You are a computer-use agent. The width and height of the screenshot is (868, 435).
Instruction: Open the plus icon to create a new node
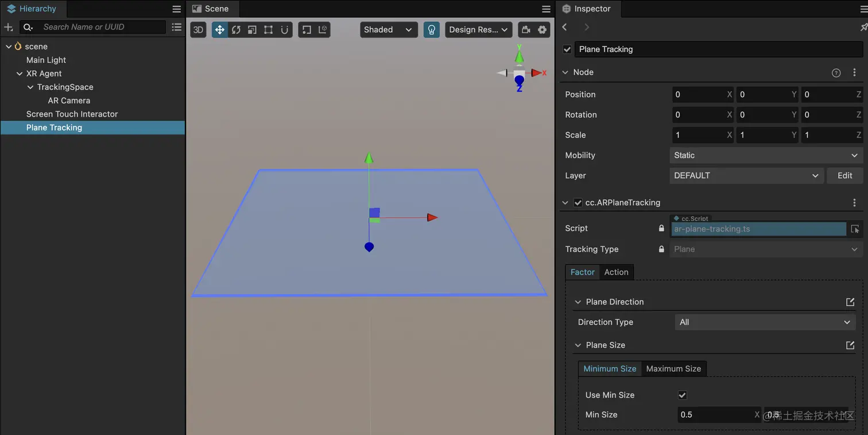pos(8,27)
